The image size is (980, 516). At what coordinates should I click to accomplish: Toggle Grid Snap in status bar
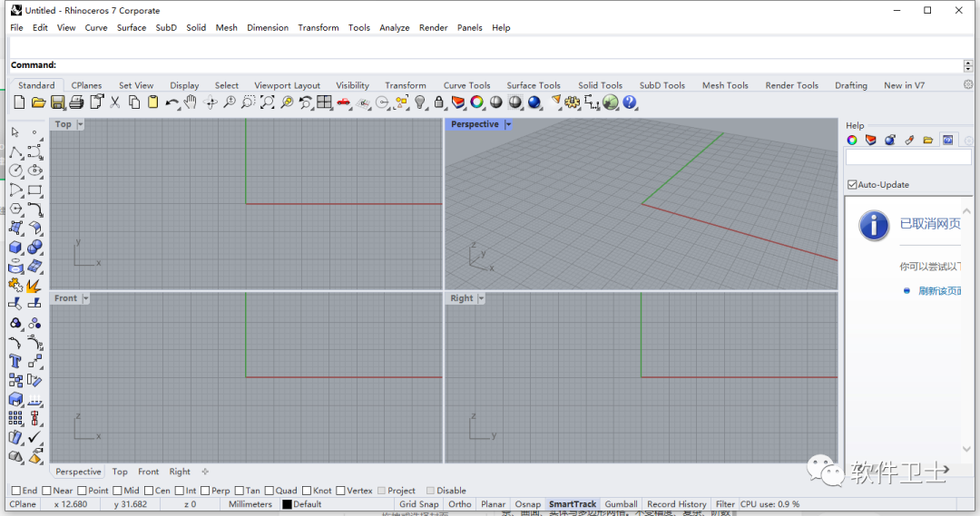point(418,504)
